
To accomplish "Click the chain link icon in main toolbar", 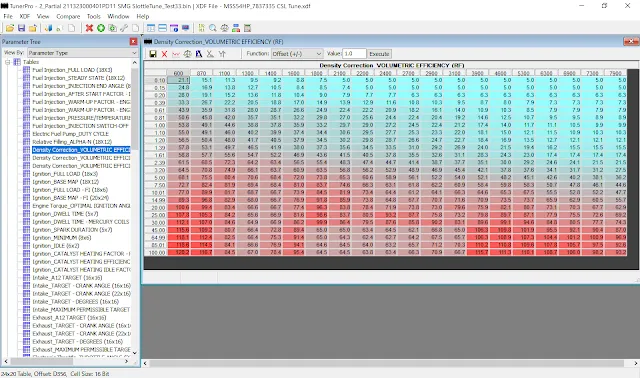I will (x=124, y=28).
